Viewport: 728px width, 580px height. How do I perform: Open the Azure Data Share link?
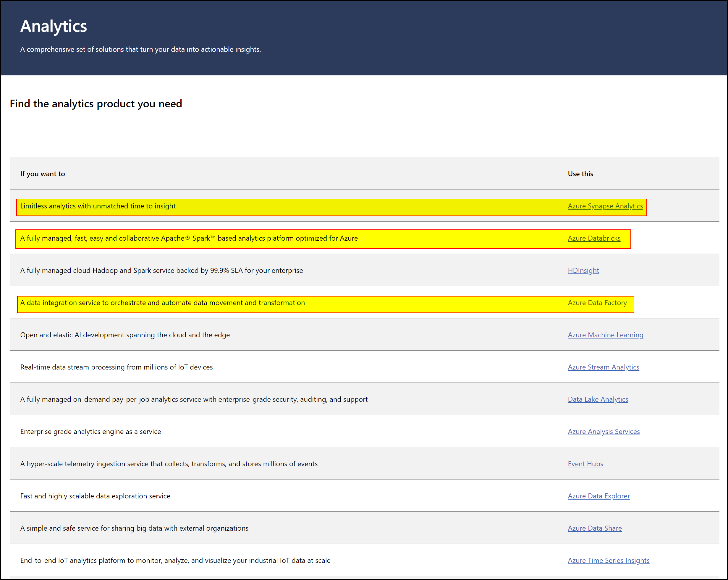click(x=595, y=528)
